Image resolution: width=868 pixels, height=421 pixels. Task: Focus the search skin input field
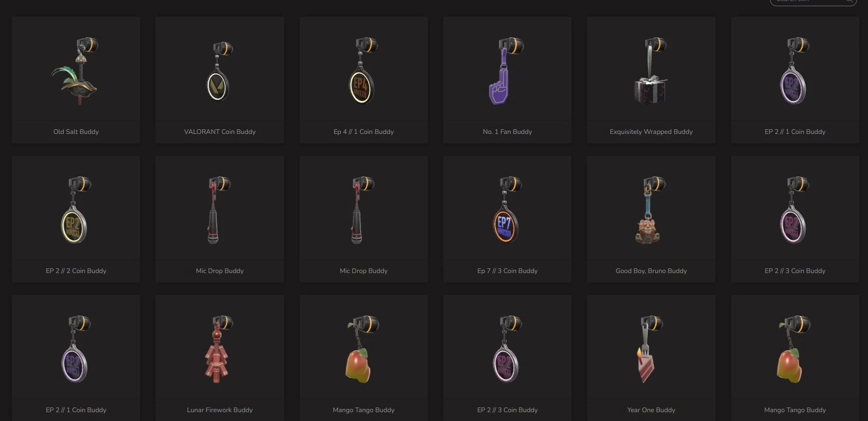pos(813,2)
